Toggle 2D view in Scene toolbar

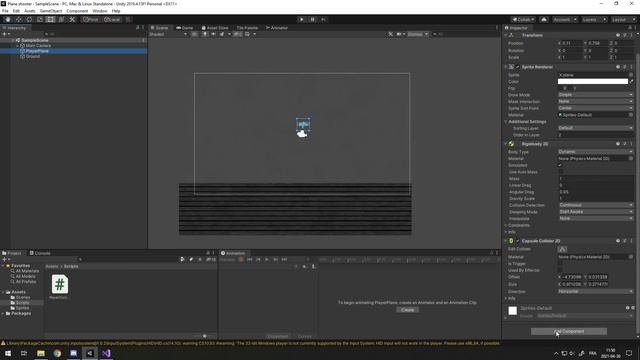(x=194, y=34)
